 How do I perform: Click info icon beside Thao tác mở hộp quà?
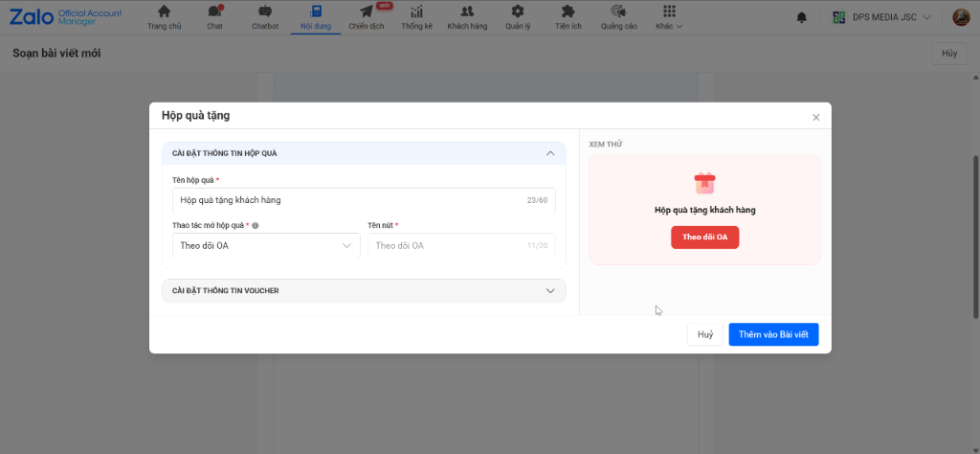[256, 225]
